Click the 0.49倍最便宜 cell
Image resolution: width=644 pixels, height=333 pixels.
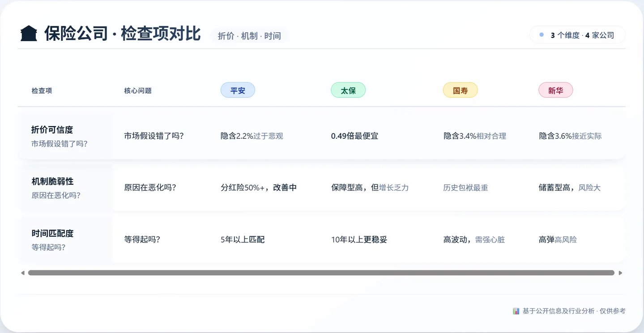(x=354, y=136)
